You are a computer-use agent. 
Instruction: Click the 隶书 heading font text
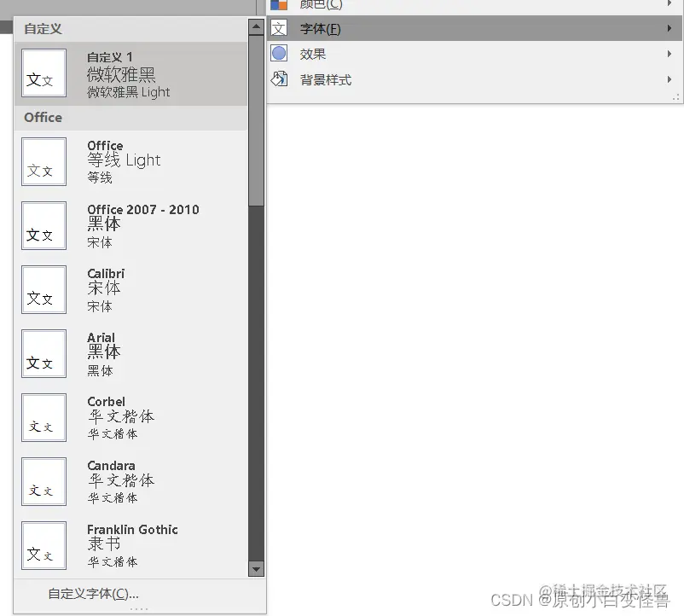click(104, 543)
